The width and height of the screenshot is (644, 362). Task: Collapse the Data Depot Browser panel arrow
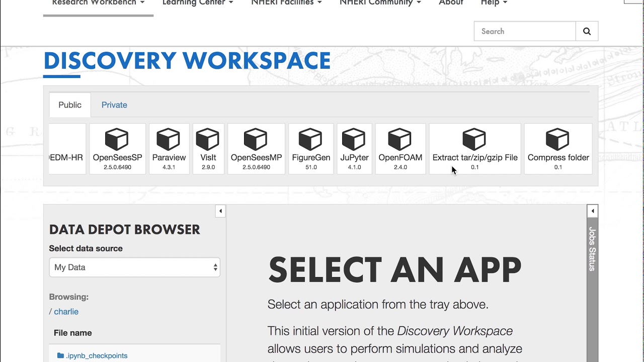point(220,211)
